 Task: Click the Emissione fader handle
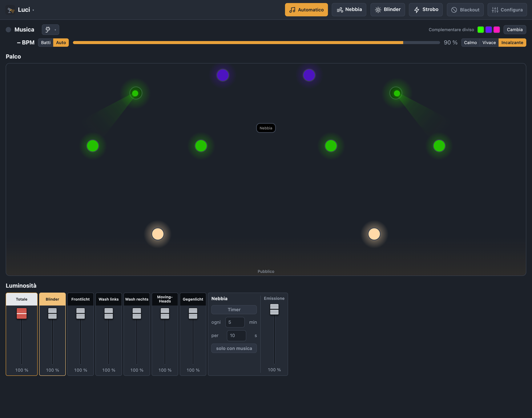[274, 309]
